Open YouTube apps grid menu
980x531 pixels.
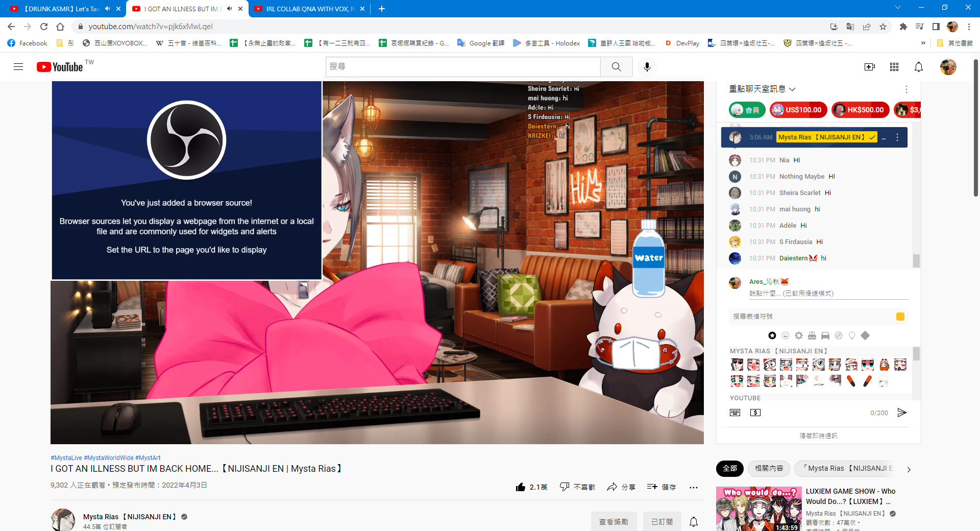click(894, 67)
